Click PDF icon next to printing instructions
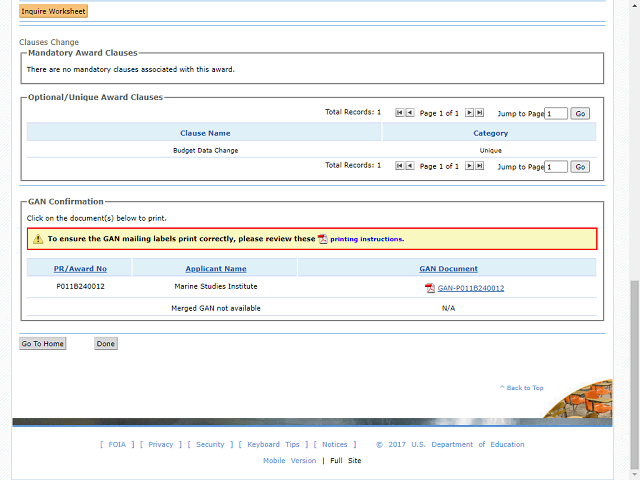Image resolution: width=640 pixels, height=480 pixels. coord(323,239)
